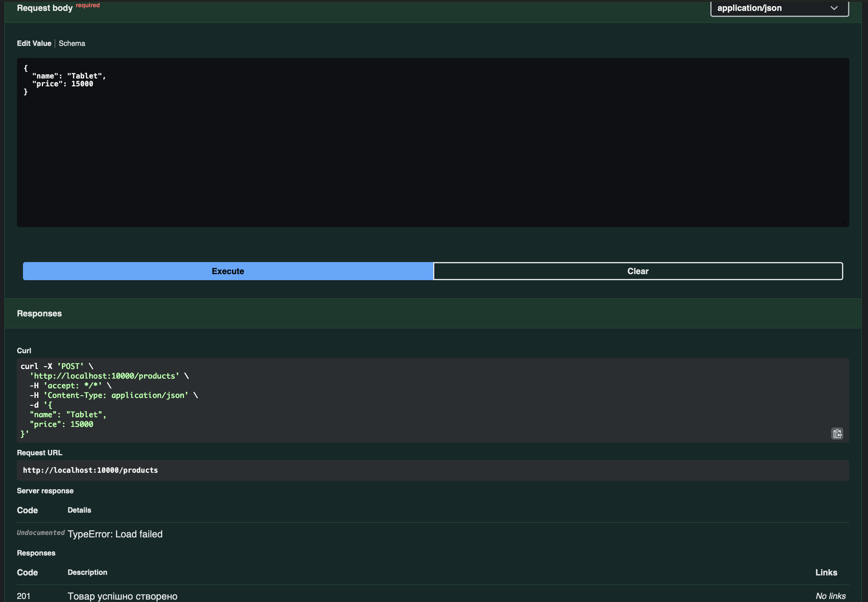The width and height of the screenshot is (868, 602).
Task: Click the TypeError: Load failed message
Action: tap(115, 534)
